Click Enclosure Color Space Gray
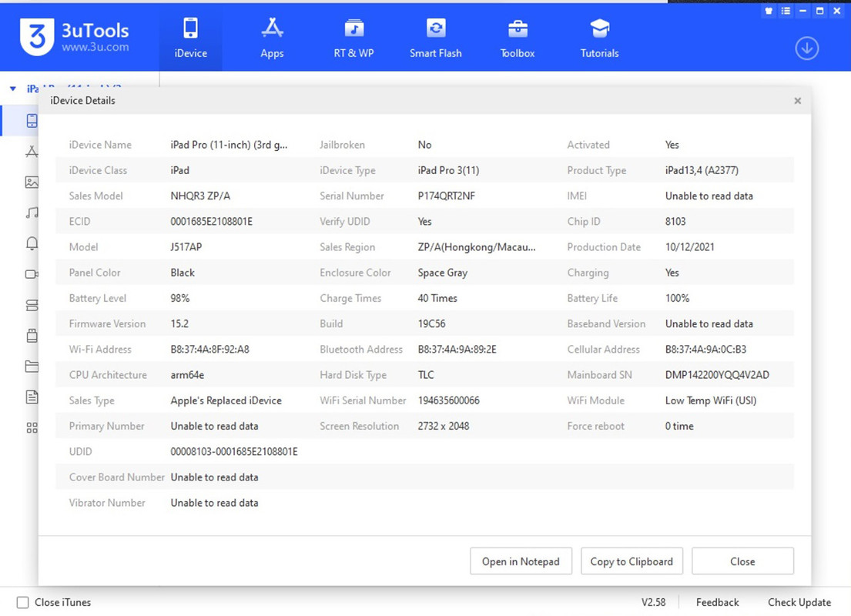 [x=442, y=273]
